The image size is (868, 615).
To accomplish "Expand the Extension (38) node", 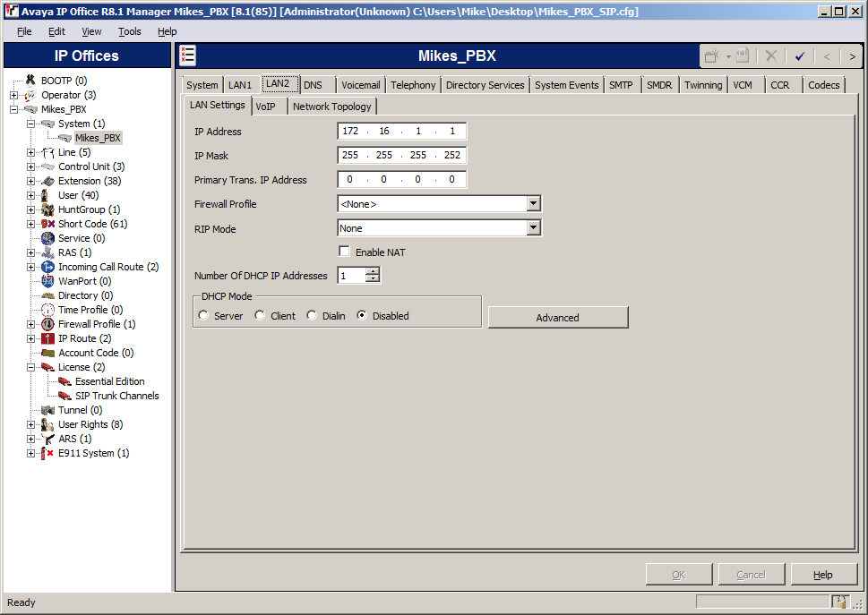I will (x=31, y=182).
